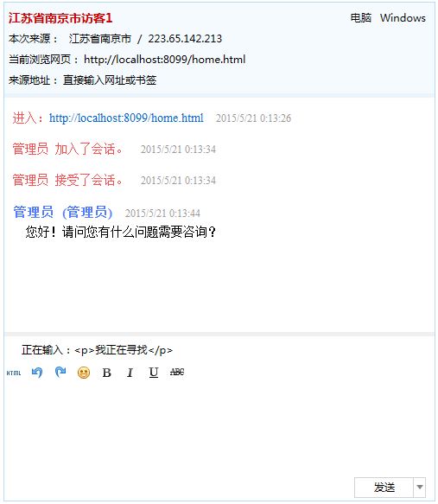
Task: Toggle italic text formatting
Action: click(130, 373)
